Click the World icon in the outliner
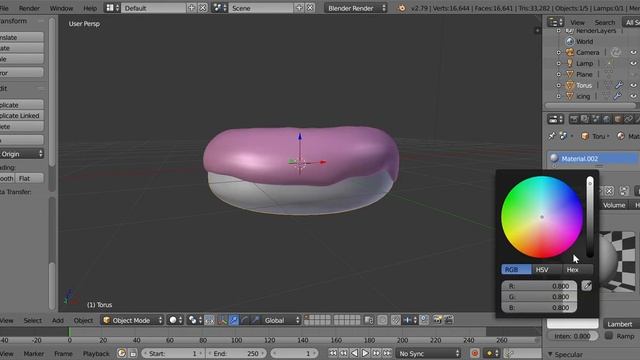The image size is (640, 360). coord(570,41)
